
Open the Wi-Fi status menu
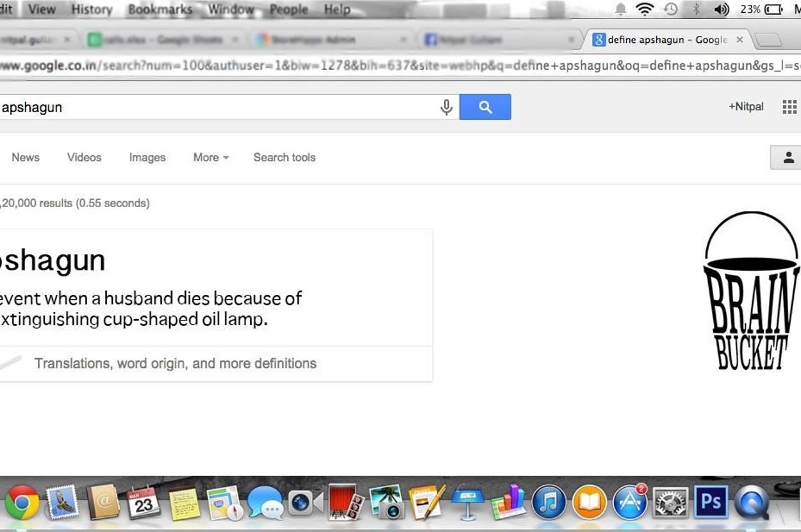tap(644, 9)
